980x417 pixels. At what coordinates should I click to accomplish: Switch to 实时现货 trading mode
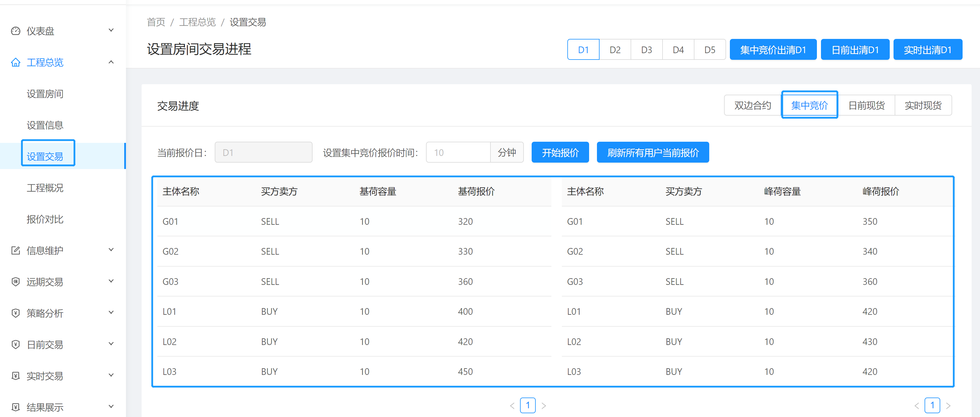tap(923, 105)
